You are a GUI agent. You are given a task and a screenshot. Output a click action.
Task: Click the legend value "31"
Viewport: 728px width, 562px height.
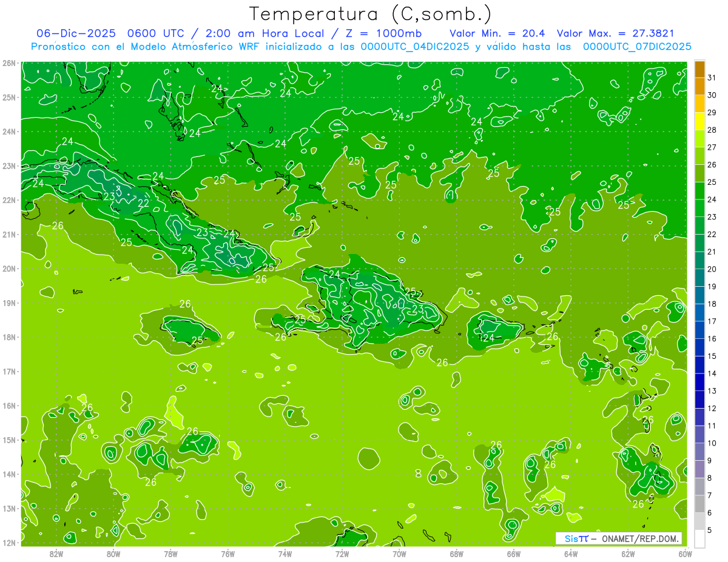(712, 78)
